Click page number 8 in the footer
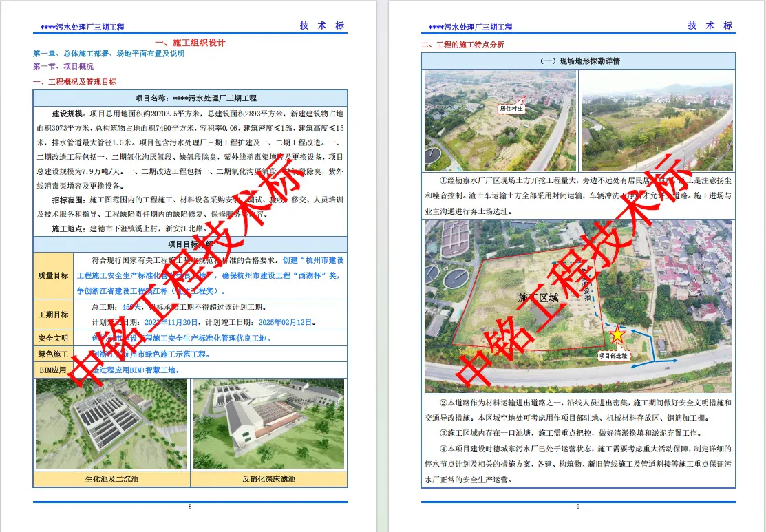The height and width of the screenshot is (532, 766). coord(190,507)
